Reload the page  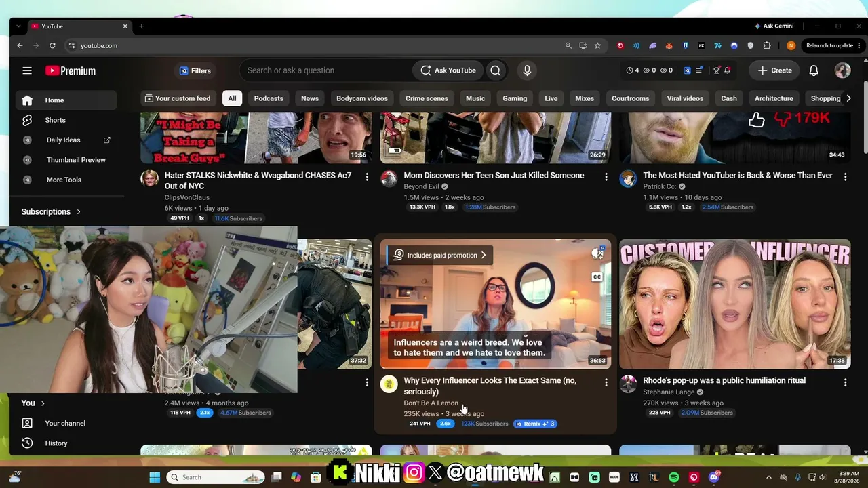[52, 45]
